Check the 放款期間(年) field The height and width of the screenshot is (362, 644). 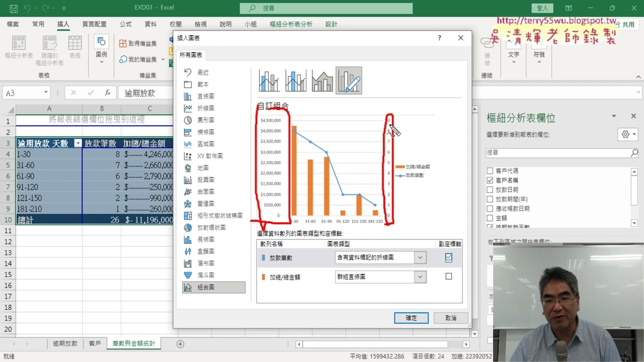[x=490, y=199]
